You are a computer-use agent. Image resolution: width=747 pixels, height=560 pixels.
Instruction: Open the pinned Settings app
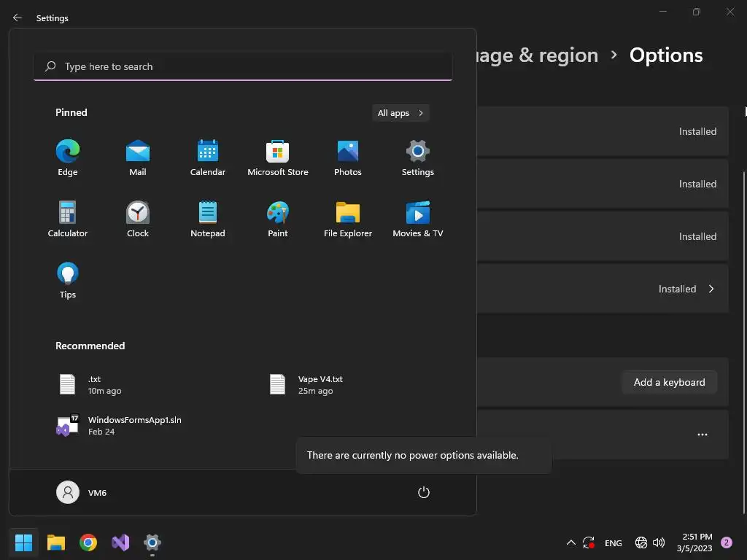coord(418,158)
